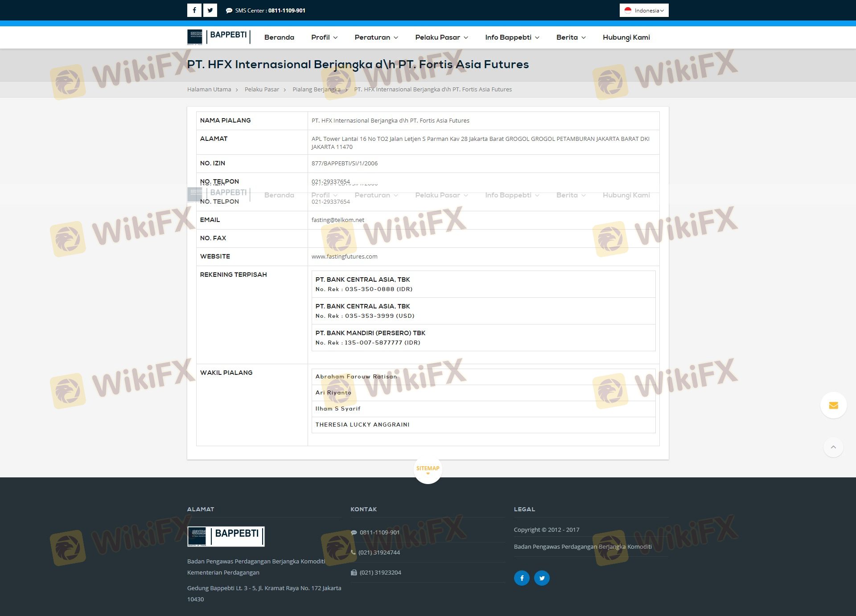856x616 pixels.
Task: Open the BAPPEBTI logo in navigation bar
Action: (x=218, y=37)
